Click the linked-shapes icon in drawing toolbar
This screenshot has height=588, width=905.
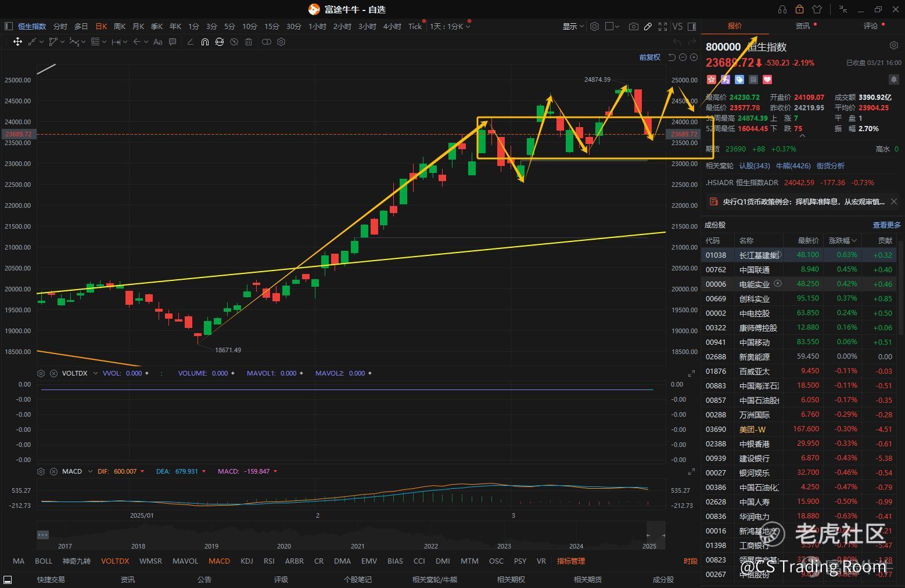click(267, 42)
